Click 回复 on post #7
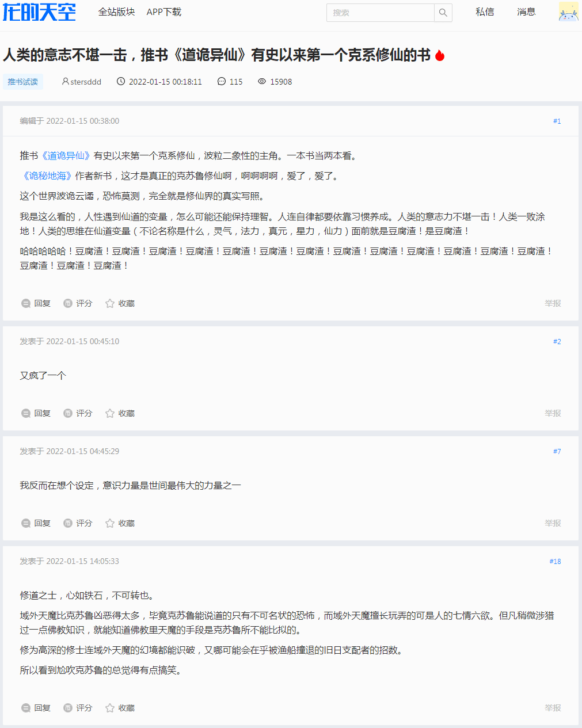 click(x=42, y=523)
